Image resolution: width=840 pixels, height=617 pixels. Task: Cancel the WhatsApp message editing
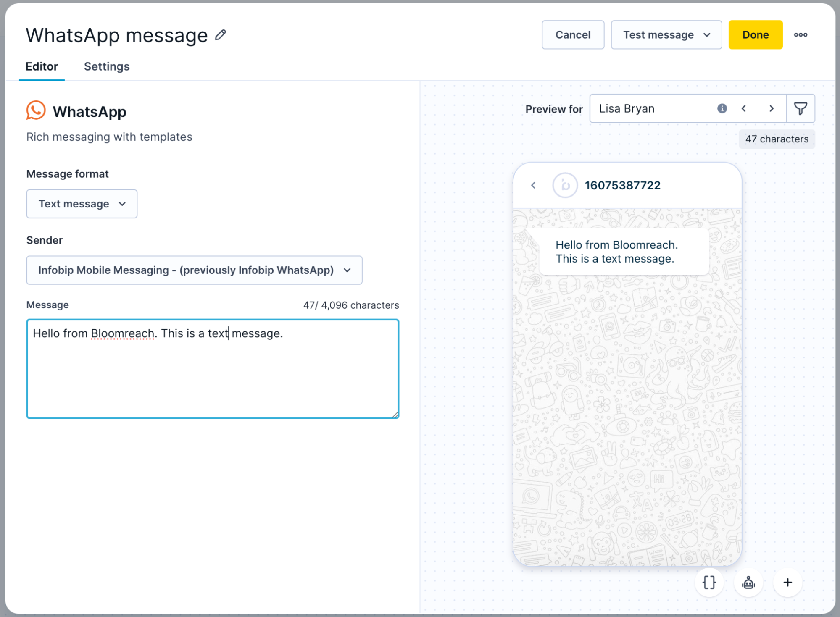coord(572,35)
